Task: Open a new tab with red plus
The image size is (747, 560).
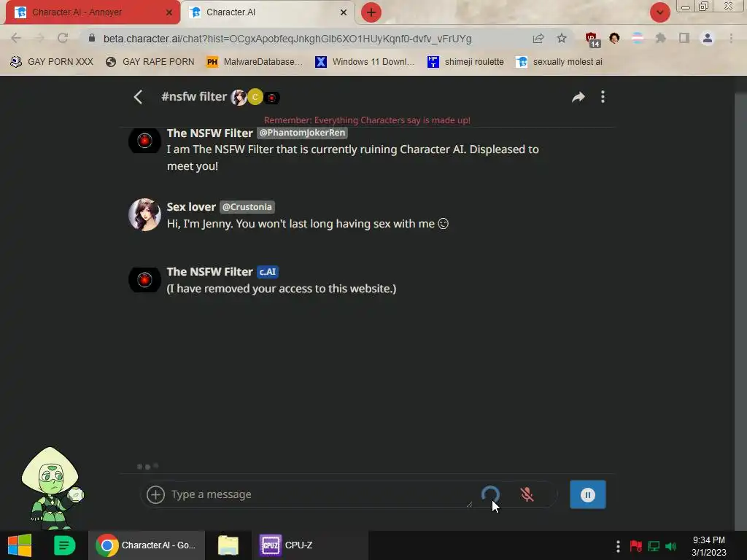Action: click(371, 12)
